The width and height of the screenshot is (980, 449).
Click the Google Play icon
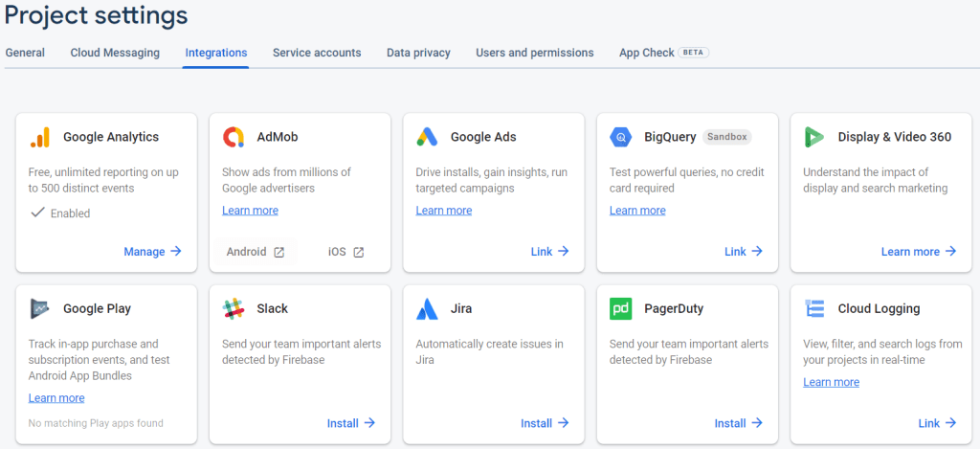[x=39, y=309]
